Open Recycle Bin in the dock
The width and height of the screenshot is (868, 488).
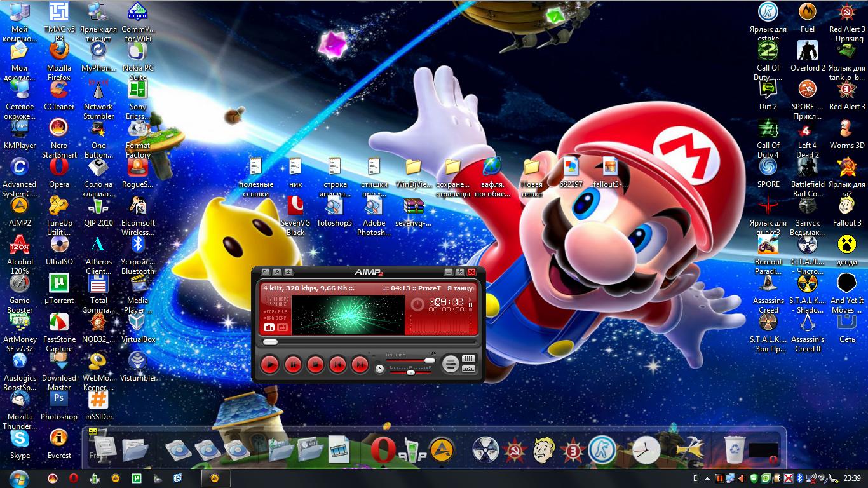coord(734,450)
